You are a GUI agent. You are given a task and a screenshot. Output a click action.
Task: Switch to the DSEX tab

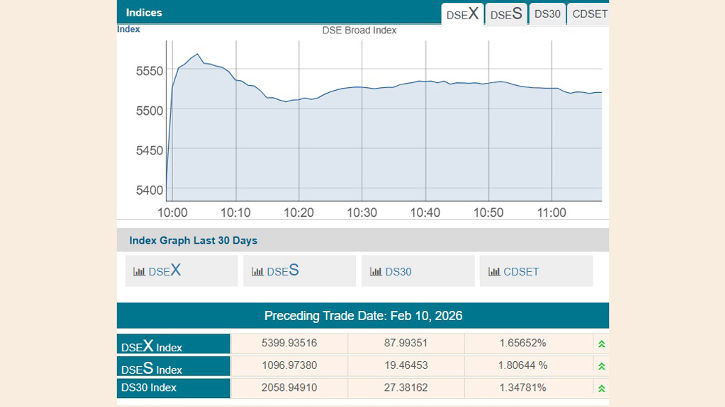pos(462,14)
